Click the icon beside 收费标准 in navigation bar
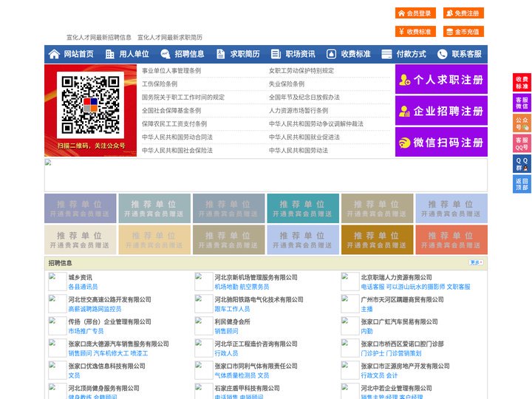 click(331, 54)
